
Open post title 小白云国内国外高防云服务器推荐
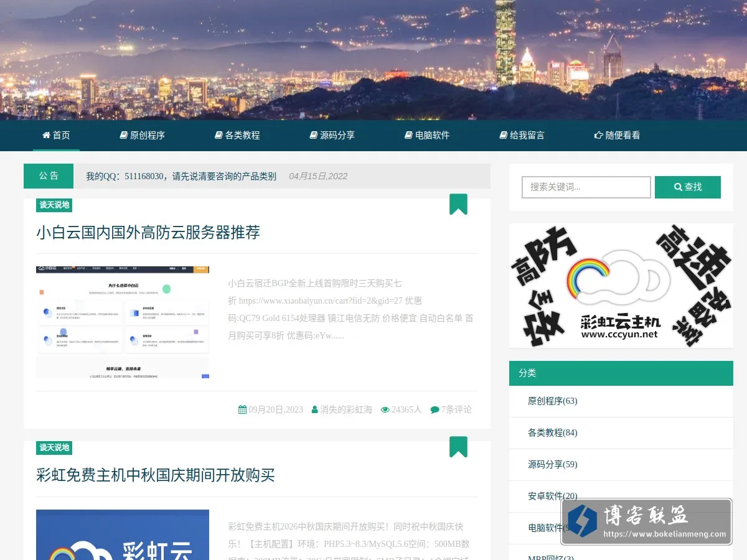pyautogui.click(x=148, y=233)
